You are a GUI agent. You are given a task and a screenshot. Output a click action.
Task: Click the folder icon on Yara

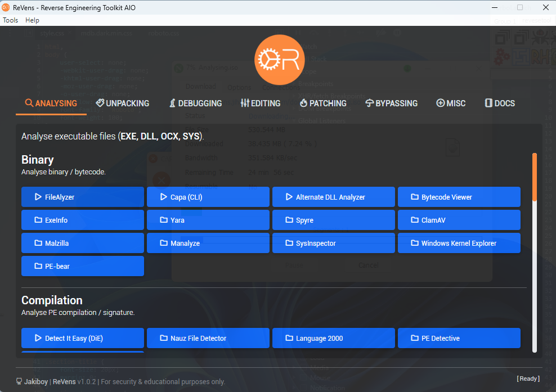tap(164, 220)
